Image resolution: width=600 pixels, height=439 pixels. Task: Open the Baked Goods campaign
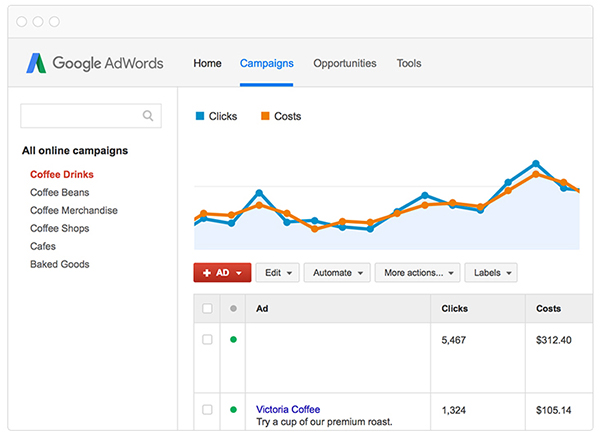click(60, 264)
